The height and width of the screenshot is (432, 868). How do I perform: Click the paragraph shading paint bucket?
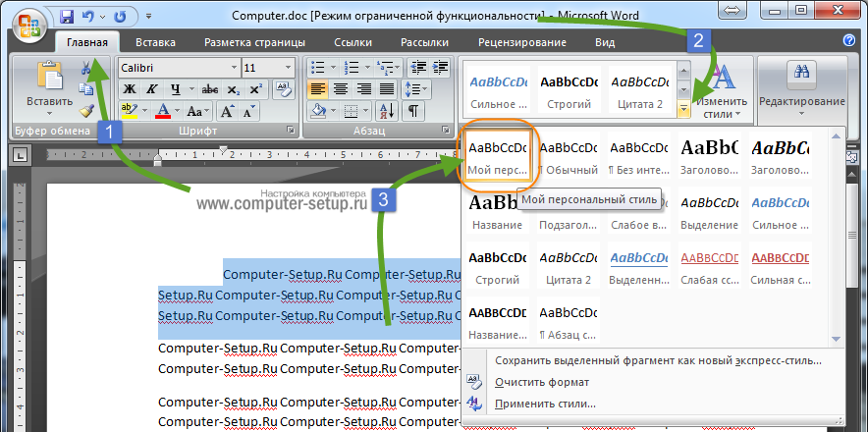pyautogui.click(x=318, y=111)
